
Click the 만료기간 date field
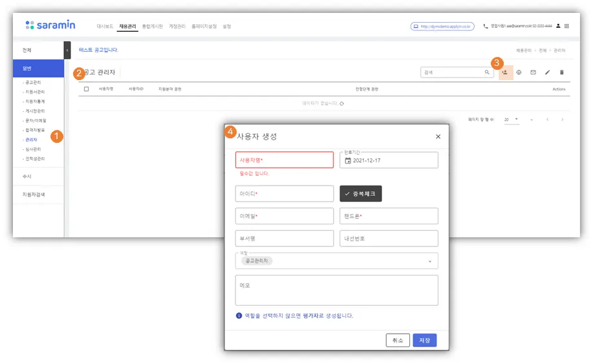[389, 160]
